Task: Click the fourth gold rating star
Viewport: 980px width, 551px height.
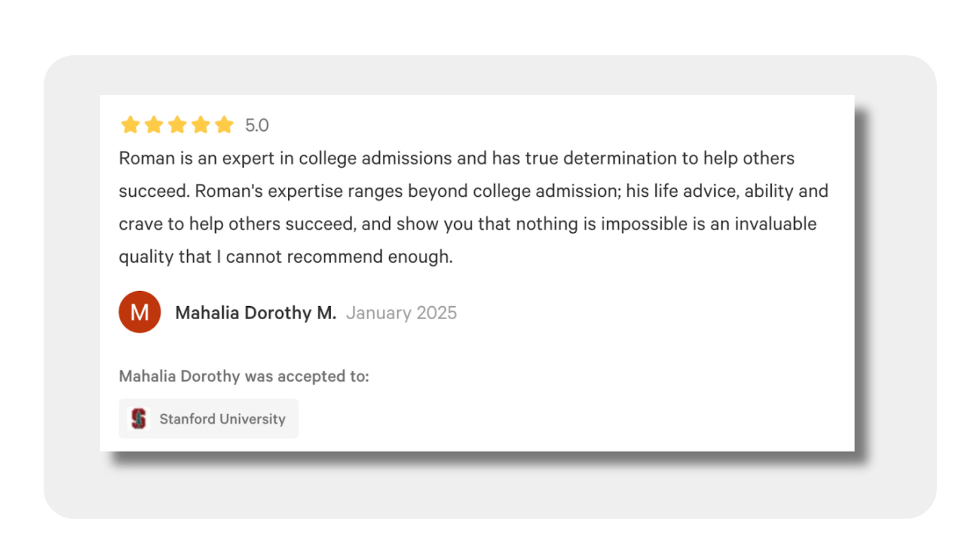Action: (x=201, y=125)
